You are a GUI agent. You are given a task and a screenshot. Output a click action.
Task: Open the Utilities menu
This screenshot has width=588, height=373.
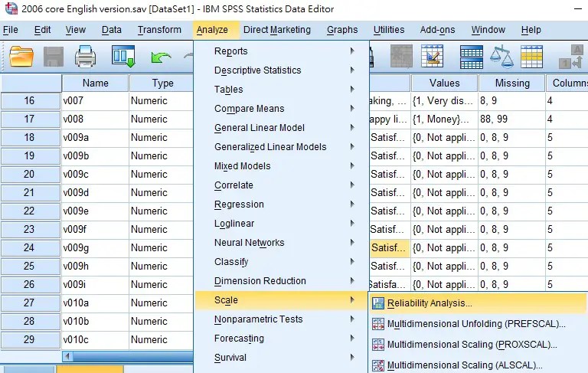[x=389, y=30]
